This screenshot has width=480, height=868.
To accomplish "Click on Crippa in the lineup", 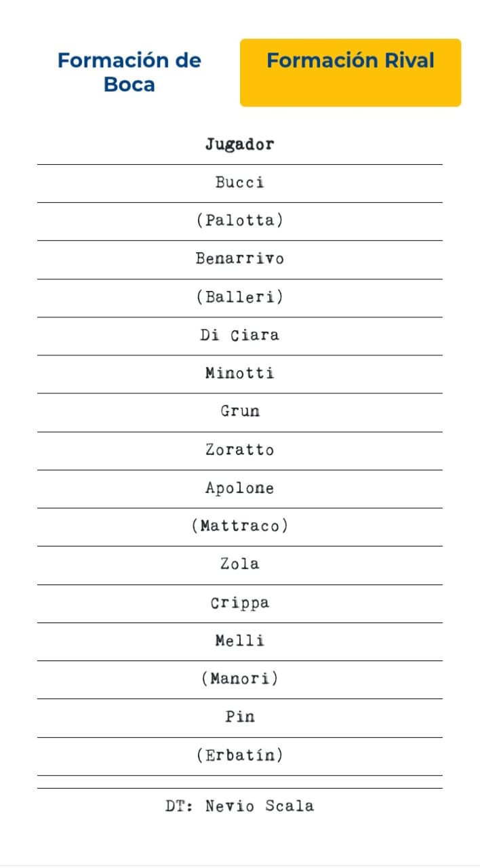I will coord(239,603).
